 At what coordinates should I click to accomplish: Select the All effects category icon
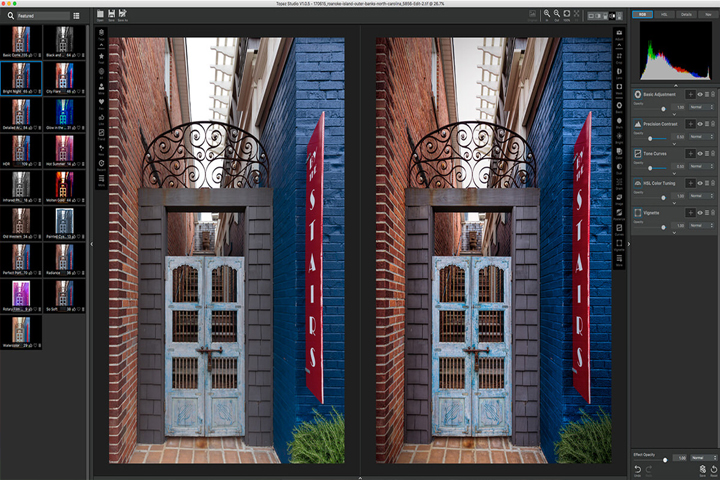point(101,72)
